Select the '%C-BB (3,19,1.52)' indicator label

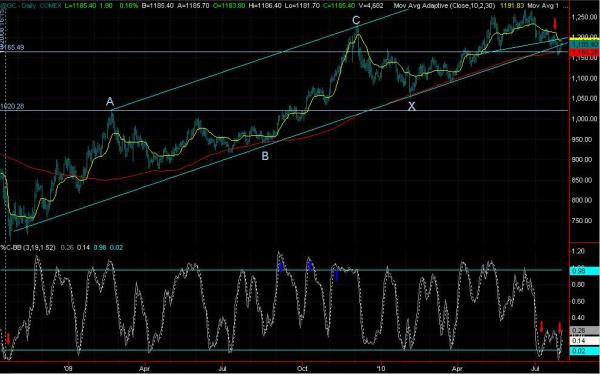click(x=28, y=248)
